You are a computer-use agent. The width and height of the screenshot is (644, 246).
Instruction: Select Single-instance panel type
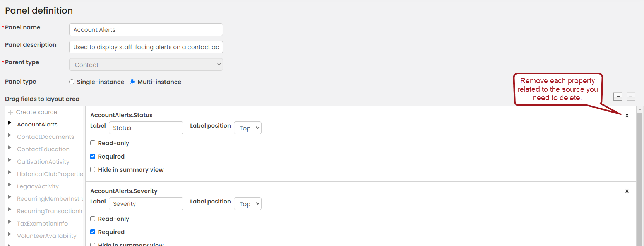pyautogui.click(x=72, y=82)
